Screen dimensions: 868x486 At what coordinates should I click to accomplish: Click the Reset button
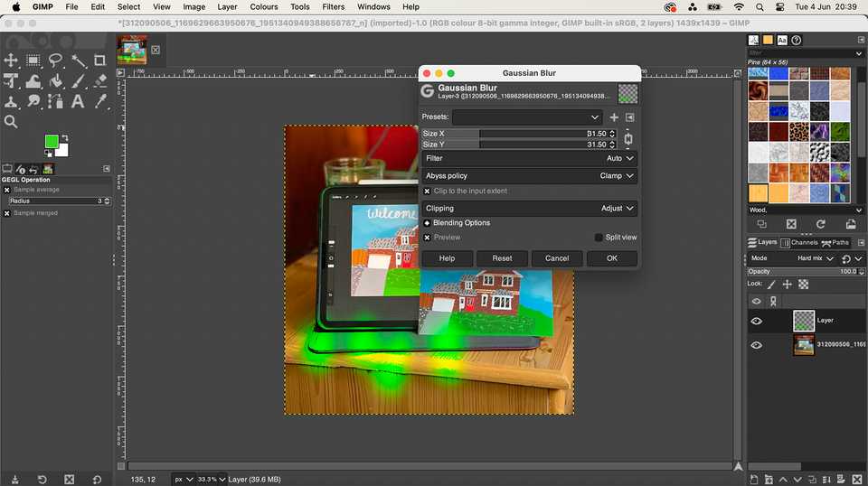pyautogui.click(x=502, y=258)
